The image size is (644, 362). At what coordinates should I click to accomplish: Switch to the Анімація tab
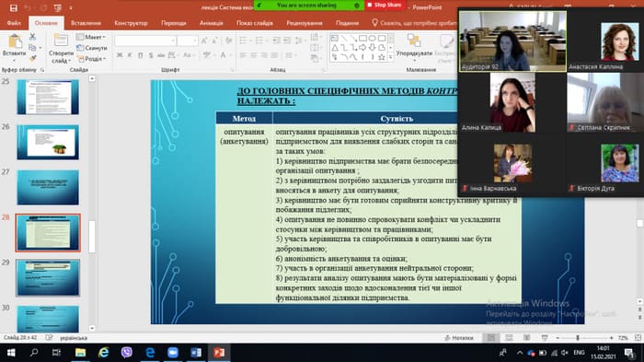click(211, 23)
